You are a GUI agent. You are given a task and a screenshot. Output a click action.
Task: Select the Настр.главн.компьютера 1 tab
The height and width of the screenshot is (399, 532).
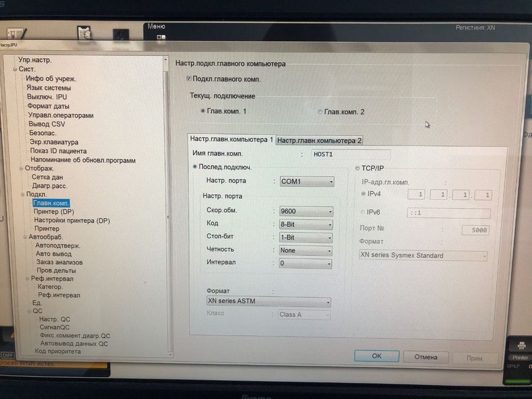(231, 140)
